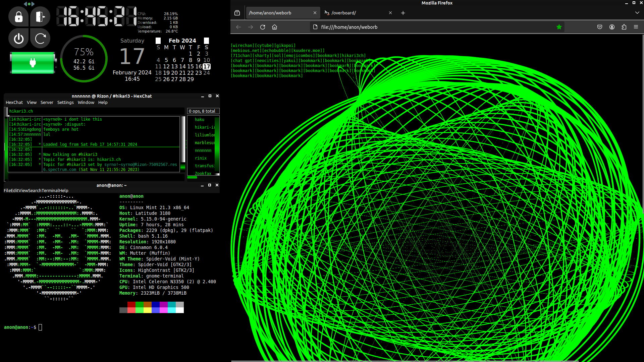Open the [wirechan] link
The image size is (644, 362).
coord(243,46)
